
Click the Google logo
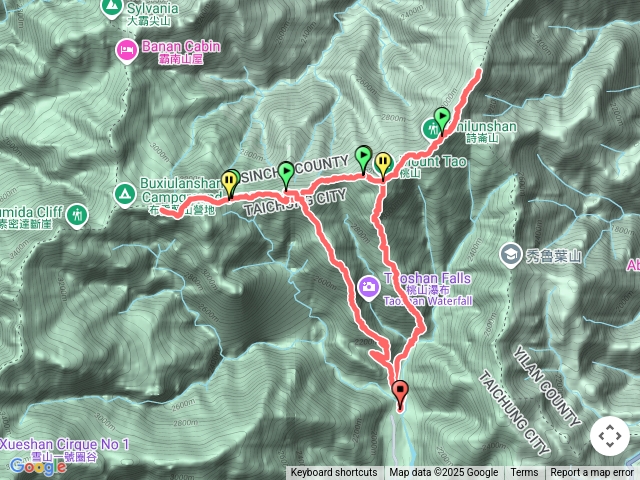(x=38, y=467)
